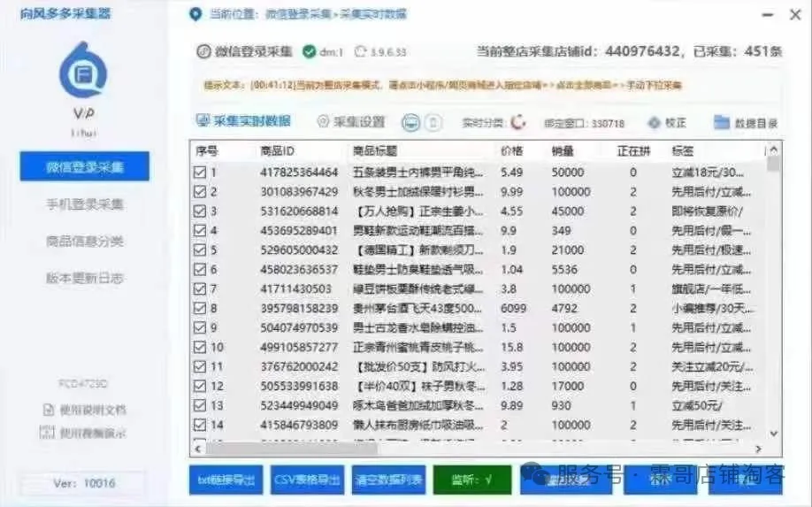Click the 采集实时数据 monitor icon
The image size is (812, 507).
pyautogui.click(x=201, y=121)
